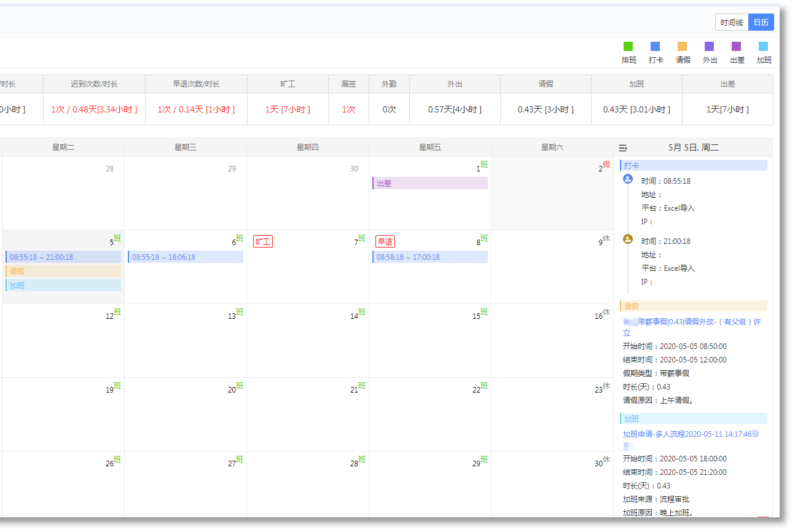Click the red 早退 tag on May 8
The image size is (795, 532).
(x=385, y=241)
